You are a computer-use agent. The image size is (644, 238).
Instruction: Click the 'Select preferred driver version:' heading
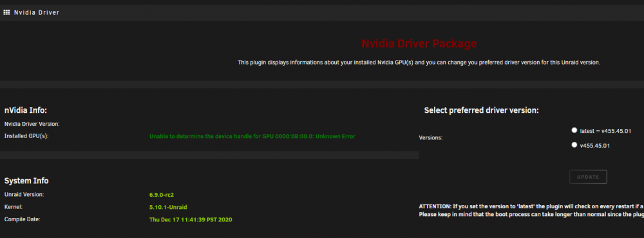point(481,110)
